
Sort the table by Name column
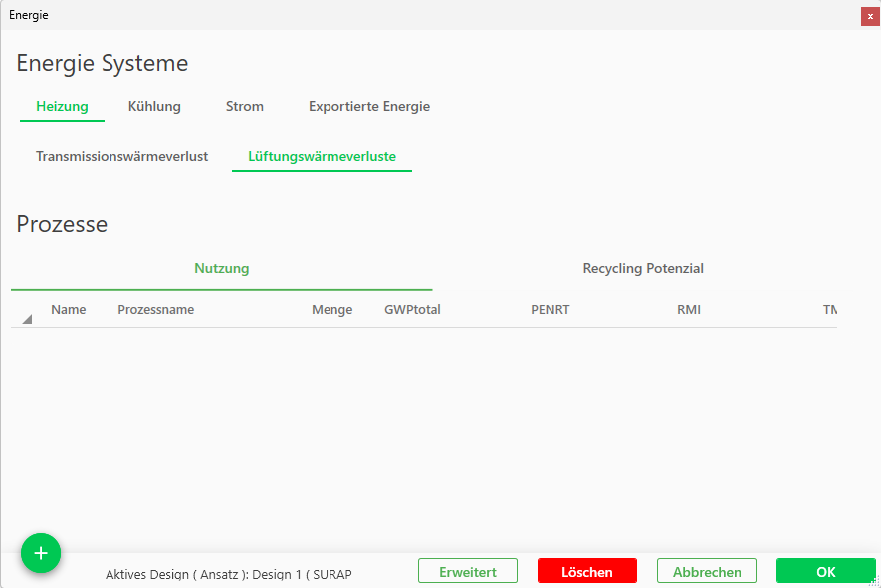click(69, 310)
